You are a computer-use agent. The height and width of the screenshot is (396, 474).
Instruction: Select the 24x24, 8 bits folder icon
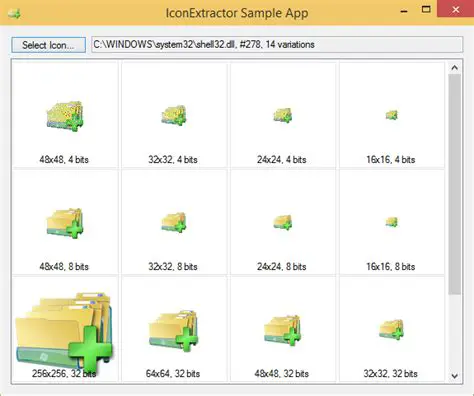coord(282,222)
